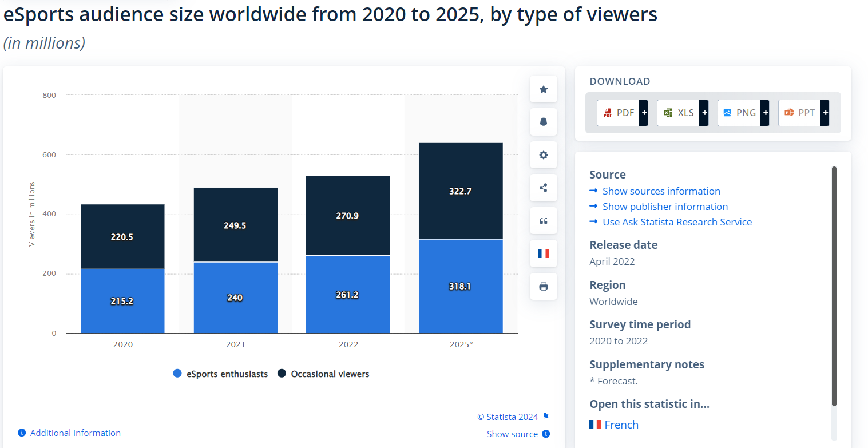Click the sidebar vertical scrollbar
The height and width of the screenshot is (448, 868).
(x=834, y=286)
